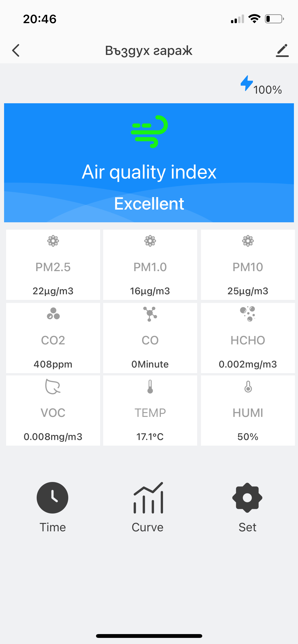Tap the Excellent air quality status
298x644 pixels.
point(149,204)
